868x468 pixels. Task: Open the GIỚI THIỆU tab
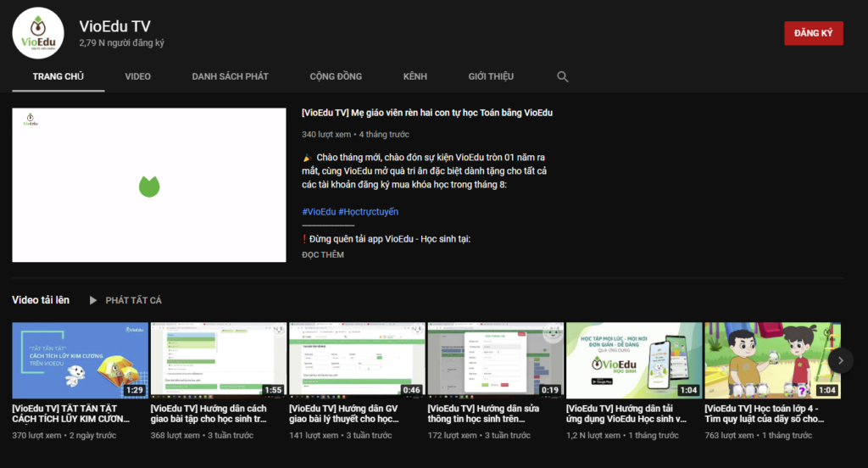(x=491, y=76)
